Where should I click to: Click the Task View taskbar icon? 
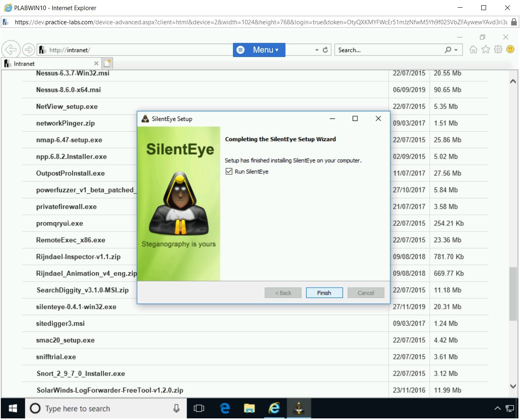click(199, 409)
